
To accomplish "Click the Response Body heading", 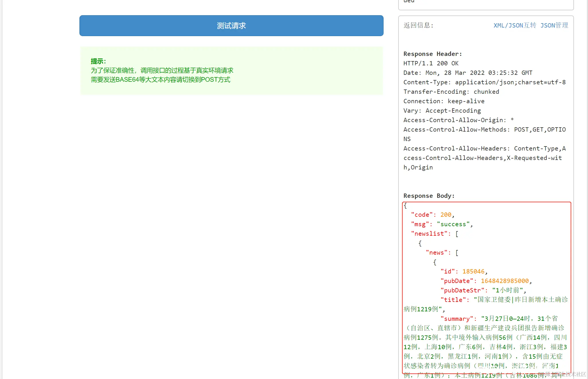I will coord(429,196).
